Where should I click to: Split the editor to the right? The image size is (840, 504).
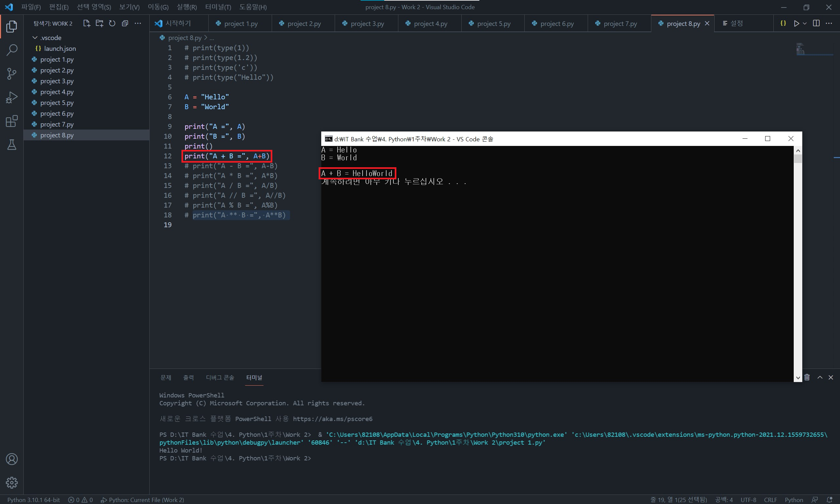816,23
